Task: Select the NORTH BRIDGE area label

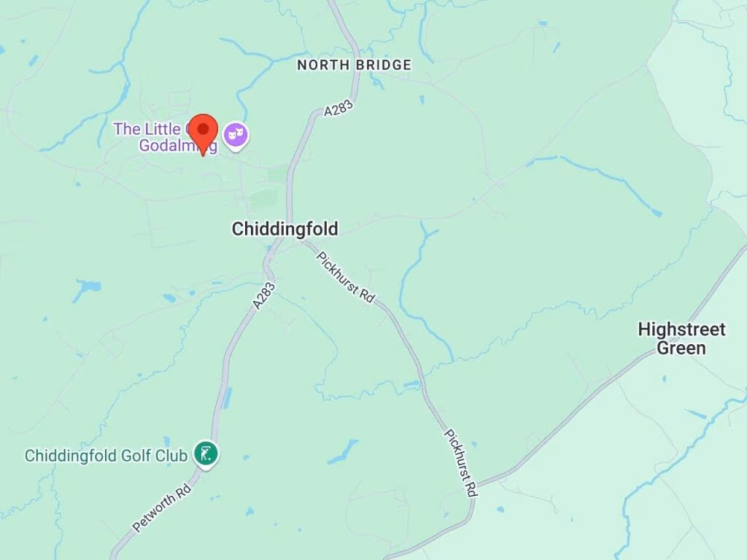Action: coord(354,65)
